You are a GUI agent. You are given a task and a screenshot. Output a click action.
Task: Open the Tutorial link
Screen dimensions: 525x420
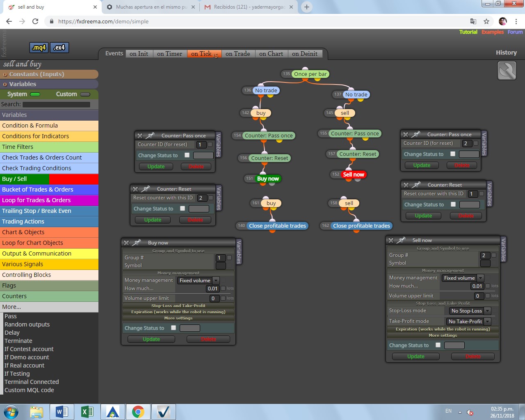[x=468, y=32]
